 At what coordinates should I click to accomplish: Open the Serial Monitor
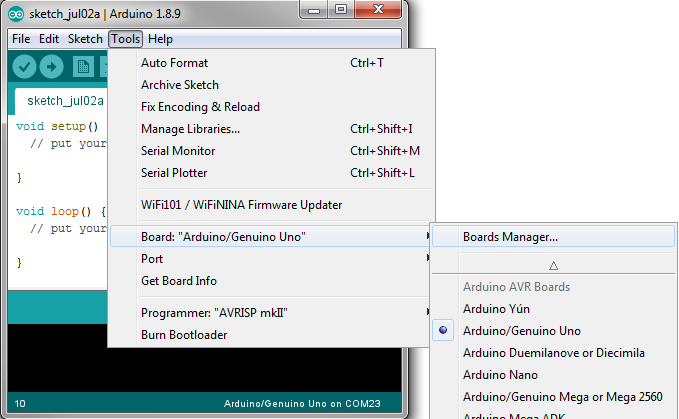[x=271, y=151]
